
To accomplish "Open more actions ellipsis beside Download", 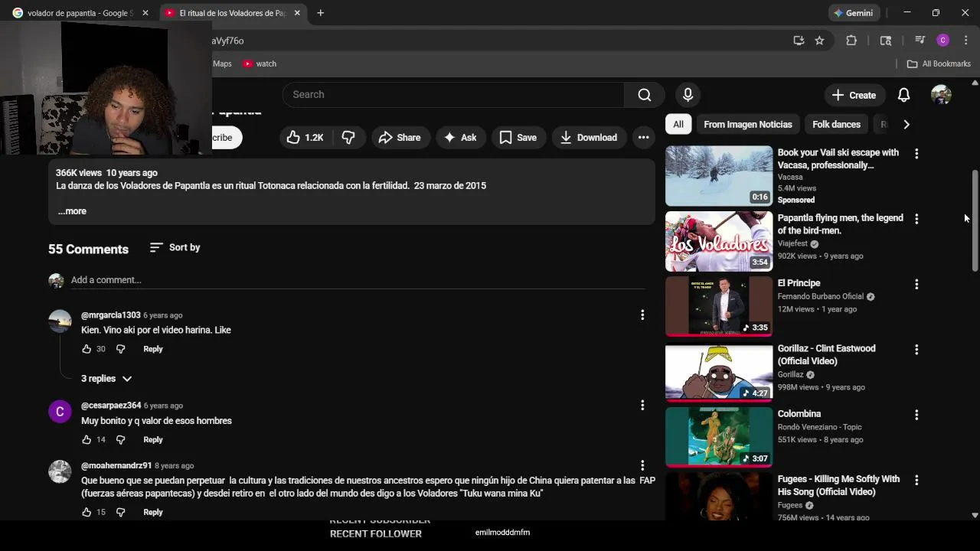I will 643,138.
